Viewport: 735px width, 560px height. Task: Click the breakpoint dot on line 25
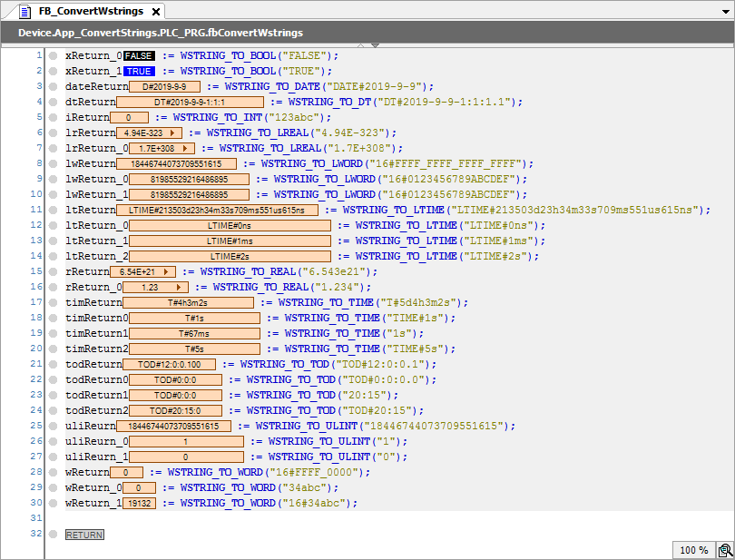click(x=54, y=426)
